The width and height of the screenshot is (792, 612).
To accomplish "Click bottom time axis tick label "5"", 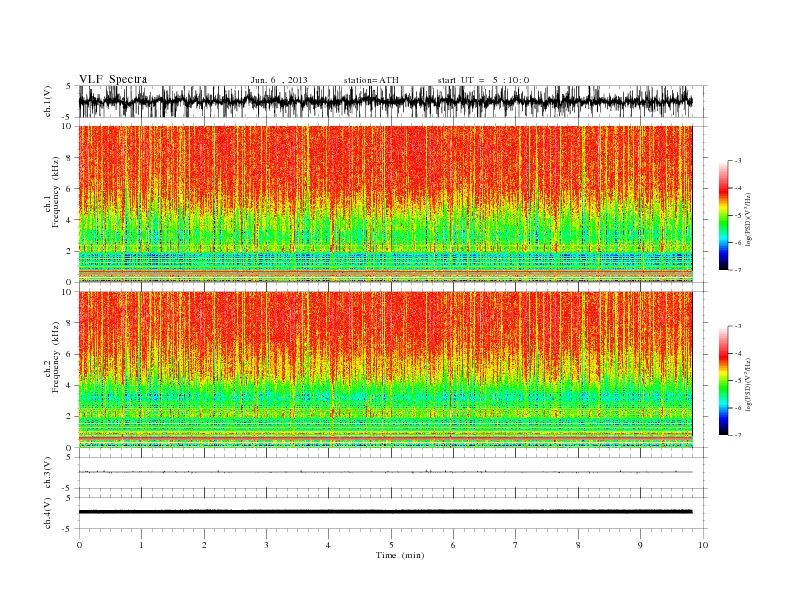I will point(391,545).
